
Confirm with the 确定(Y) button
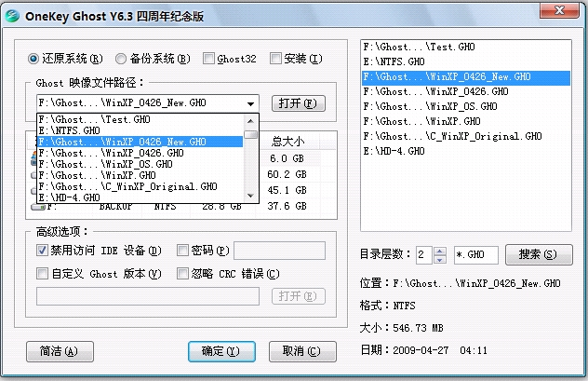pyautogui.click(x=221, y=351)
